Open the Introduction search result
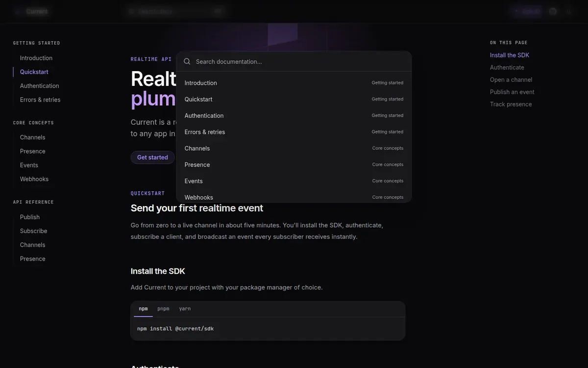Image resolution: width=588 pixels, height=368 pixels. click(294, 83)
